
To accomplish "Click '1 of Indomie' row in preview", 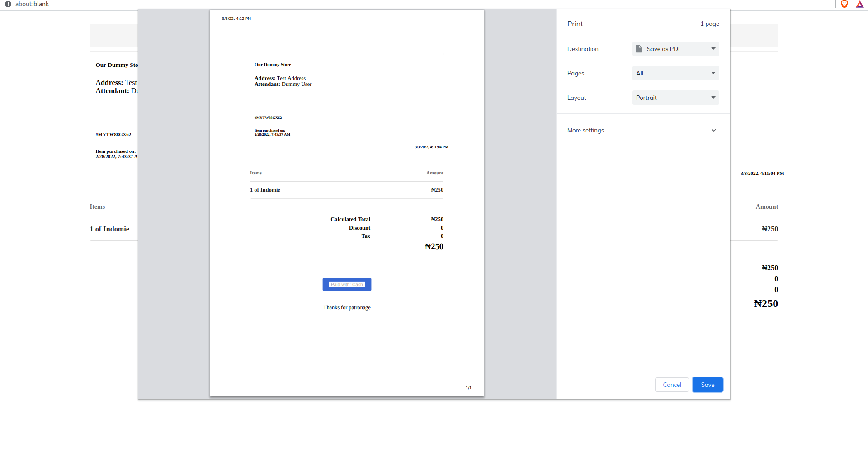I will click(265, 190).
